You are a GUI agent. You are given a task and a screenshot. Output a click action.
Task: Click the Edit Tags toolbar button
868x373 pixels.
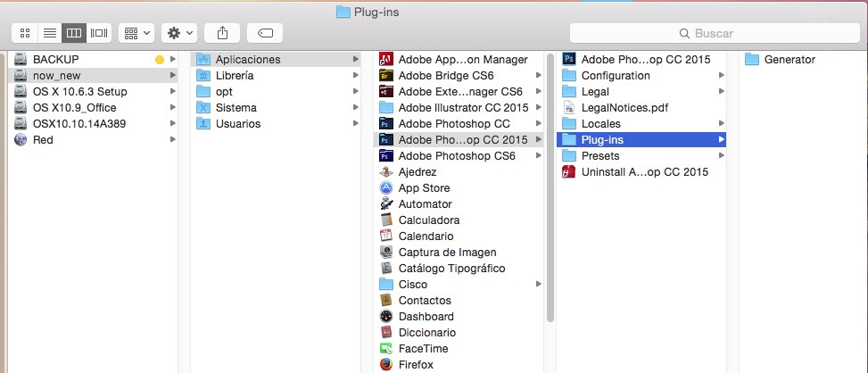(265, 33)
